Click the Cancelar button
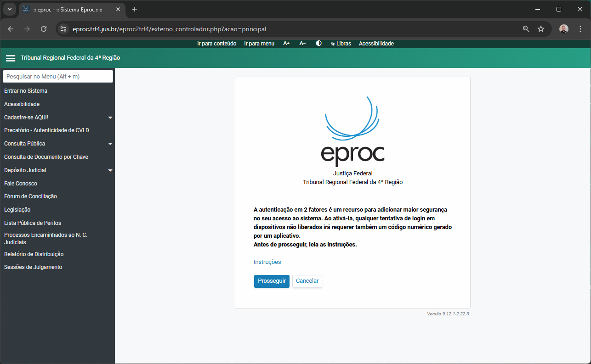The width and height of the screenshot is (591, 364). pyautogui.click(x=307, y=281)
